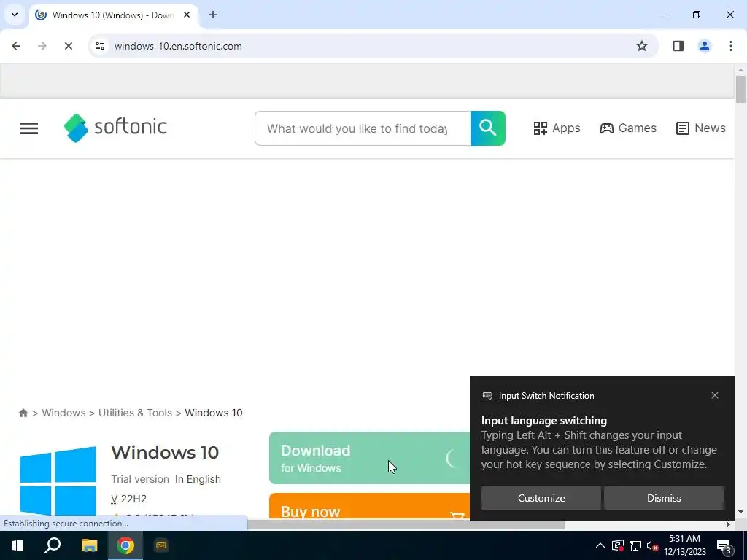Go to the Softonic homepage via logo
This screenshot has width=747, height=560.
tap(115, 128)
